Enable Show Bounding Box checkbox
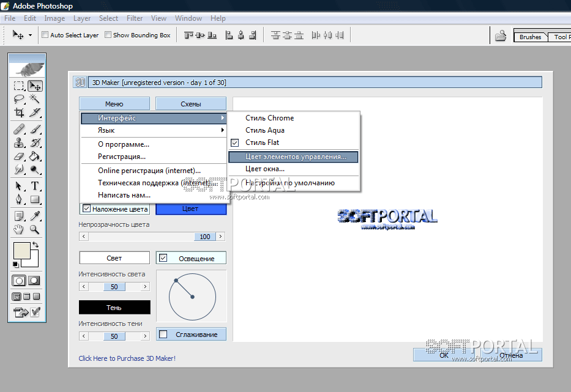This screenshot has width=571, height=392. pyautogui.click(x=108, y=35)
